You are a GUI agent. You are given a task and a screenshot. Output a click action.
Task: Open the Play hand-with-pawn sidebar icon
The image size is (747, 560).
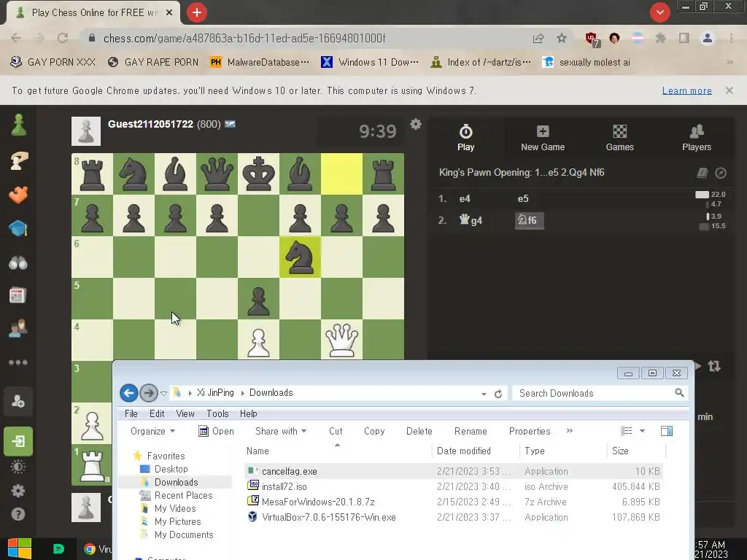tap(18, 161)
